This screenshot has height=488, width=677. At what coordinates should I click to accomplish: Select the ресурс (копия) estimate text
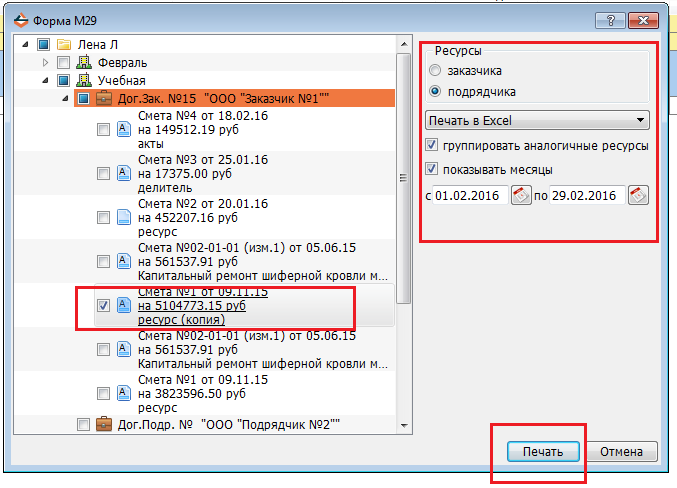(203, 305)
